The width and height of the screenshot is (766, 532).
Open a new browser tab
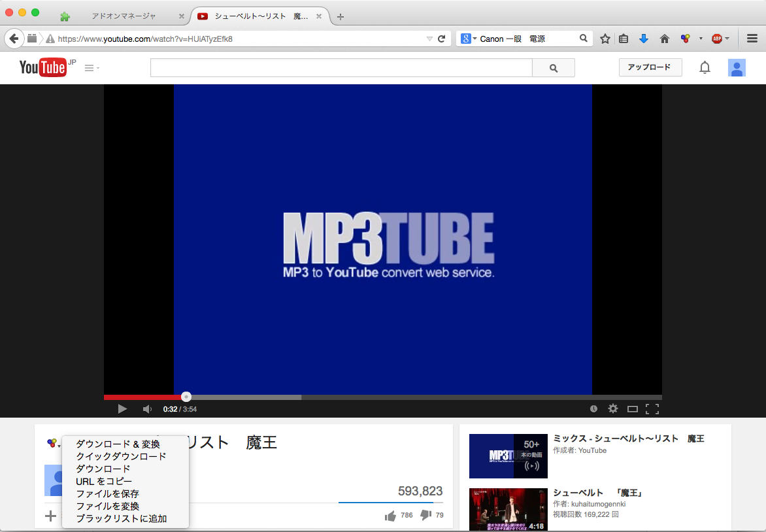pos(341,16)
